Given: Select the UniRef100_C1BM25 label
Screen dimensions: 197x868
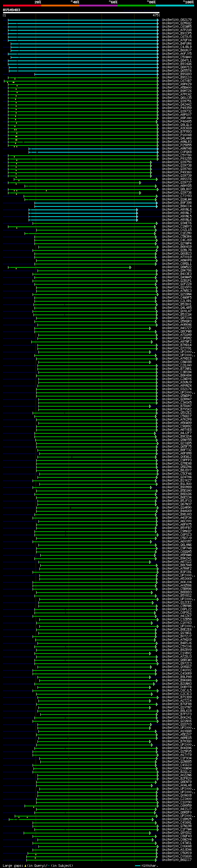Looking at the screenshot, I should pyautogui.click(x=177, y=819).
